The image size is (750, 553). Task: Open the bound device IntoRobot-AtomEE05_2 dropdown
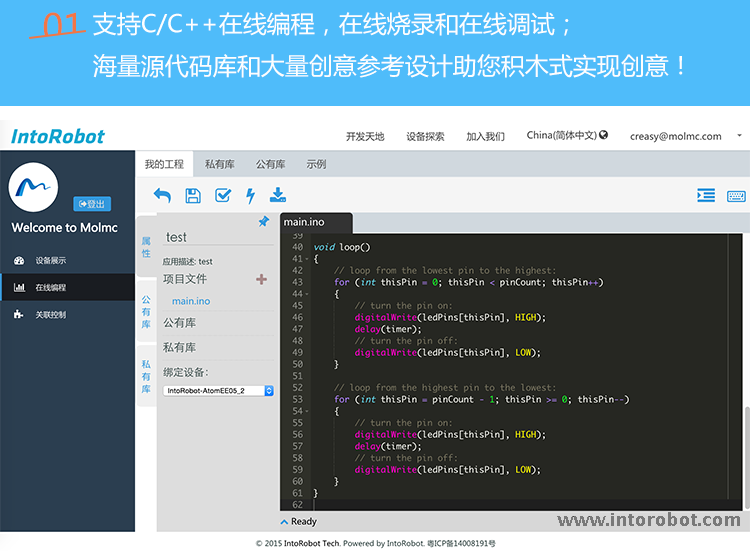(x=218, y=391)
